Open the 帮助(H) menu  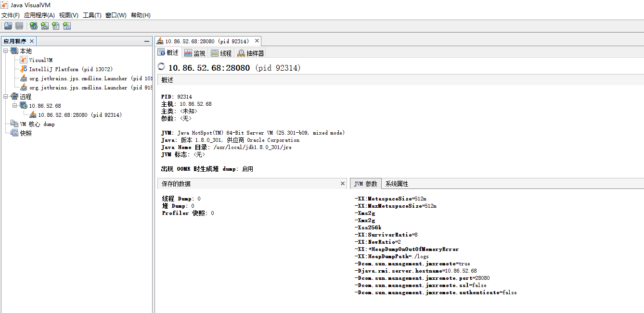[x=141, y=15]
